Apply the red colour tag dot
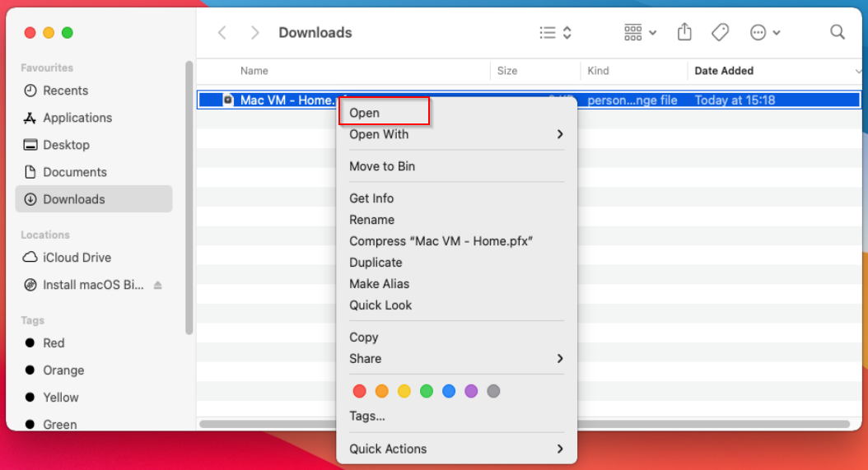 [359, 391]
